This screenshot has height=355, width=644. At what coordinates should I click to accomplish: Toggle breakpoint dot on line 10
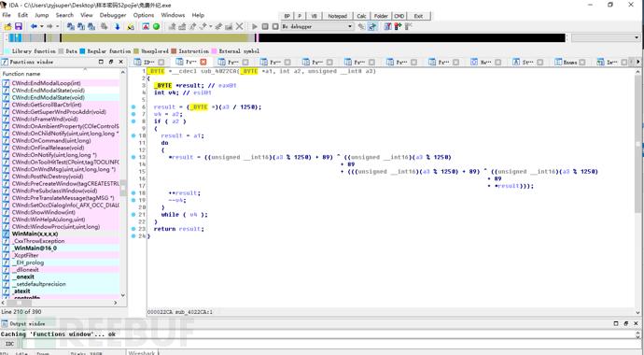(x=133, y=135)
